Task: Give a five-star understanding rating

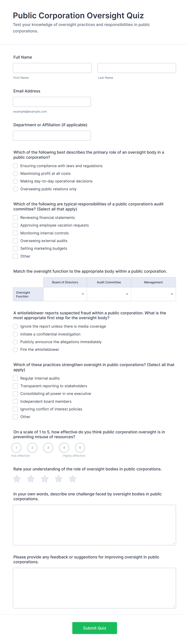Action: coord(73,479)
